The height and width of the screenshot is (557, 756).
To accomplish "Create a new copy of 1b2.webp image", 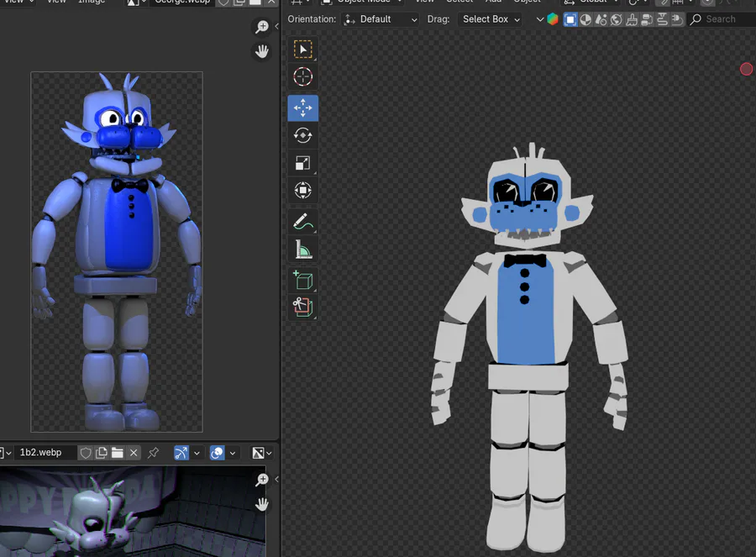I will pyautogui.click(x=102, y=453).
